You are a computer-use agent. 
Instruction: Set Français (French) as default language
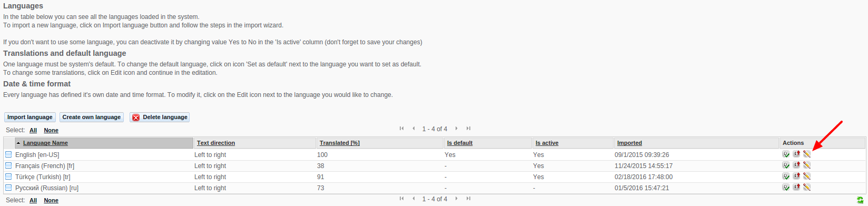tap(786, 165)
